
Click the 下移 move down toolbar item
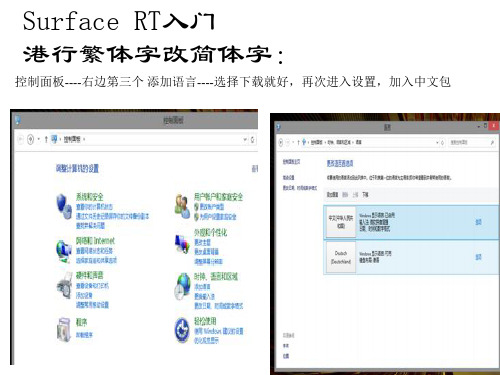tap(365, 195)
